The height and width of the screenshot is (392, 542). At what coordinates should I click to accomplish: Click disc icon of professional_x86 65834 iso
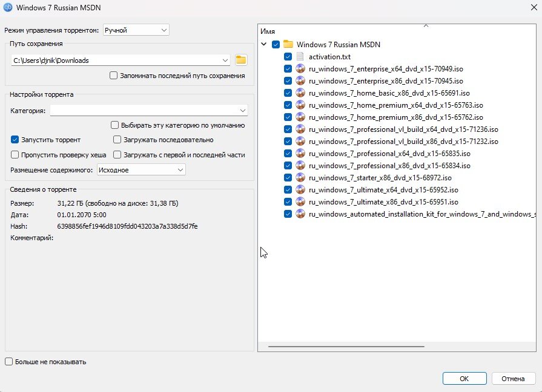[300, 165]
